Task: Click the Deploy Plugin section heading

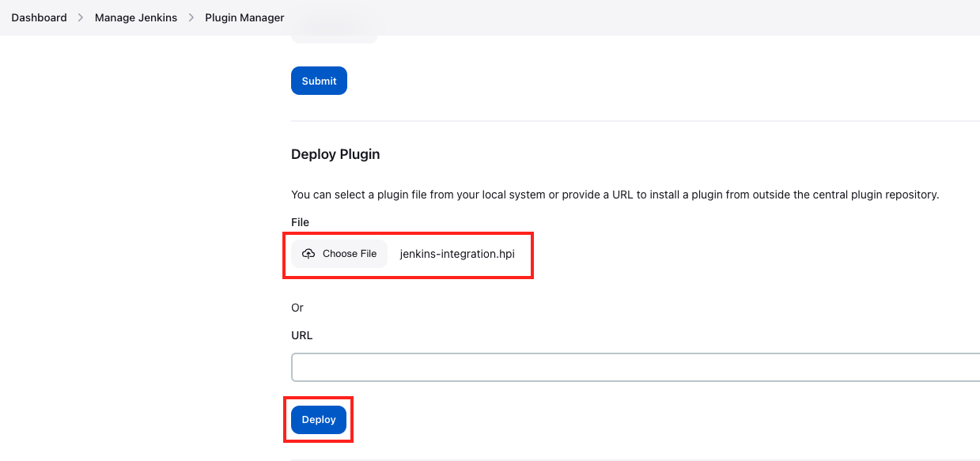Action: coord(335,154)
